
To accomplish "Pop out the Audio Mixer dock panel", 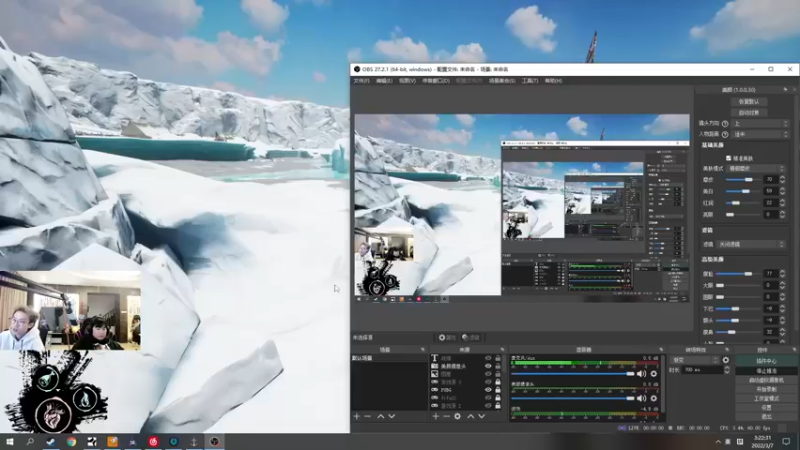I will (661, 350).
